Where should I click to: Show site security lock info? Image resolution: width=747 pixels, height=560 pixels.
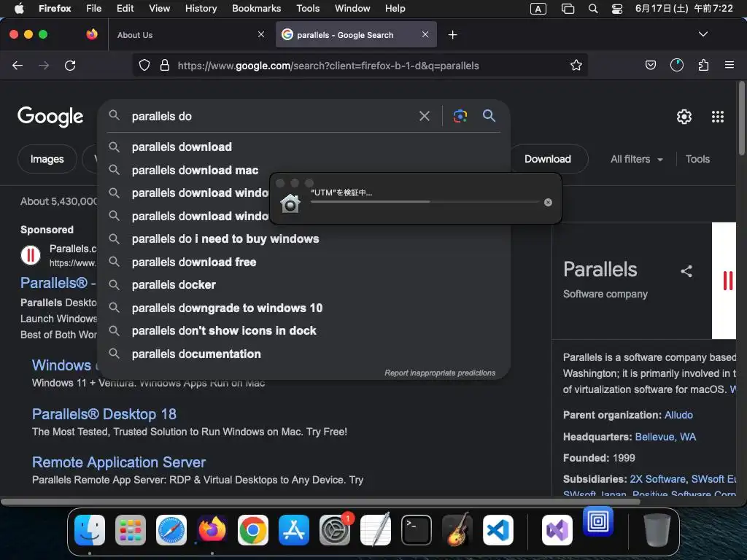click(x=165, y=65)
